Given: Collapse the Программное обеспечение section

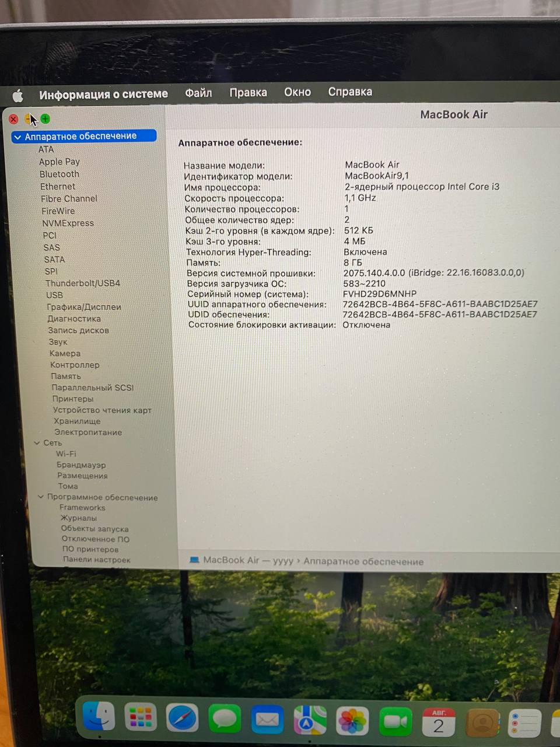Looking at the screenshot, I should point(41,497).
